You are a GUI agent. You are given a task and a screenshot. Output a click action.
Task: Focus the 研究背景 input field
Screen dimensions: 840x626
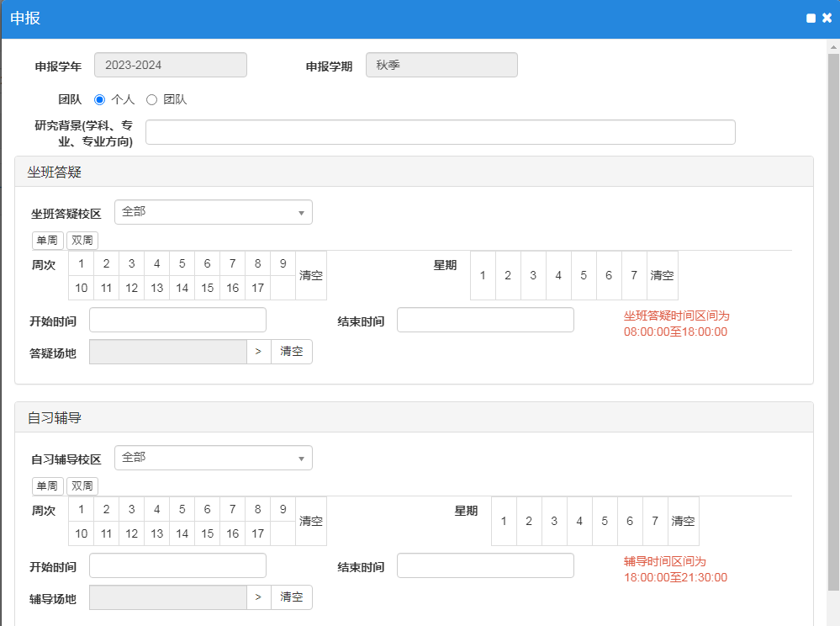(x=440, y=132)
